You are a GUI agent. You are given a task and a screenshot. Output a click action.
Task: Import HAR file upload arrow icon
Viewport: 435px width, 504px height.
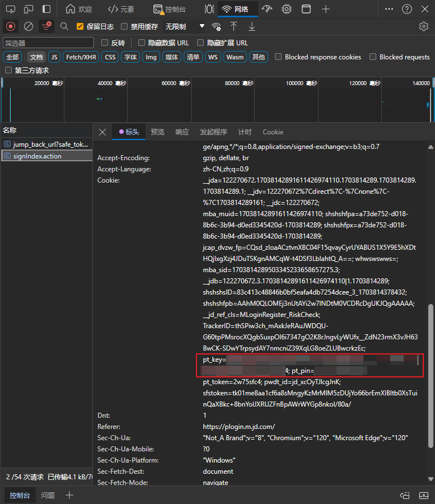click(234, 26)
